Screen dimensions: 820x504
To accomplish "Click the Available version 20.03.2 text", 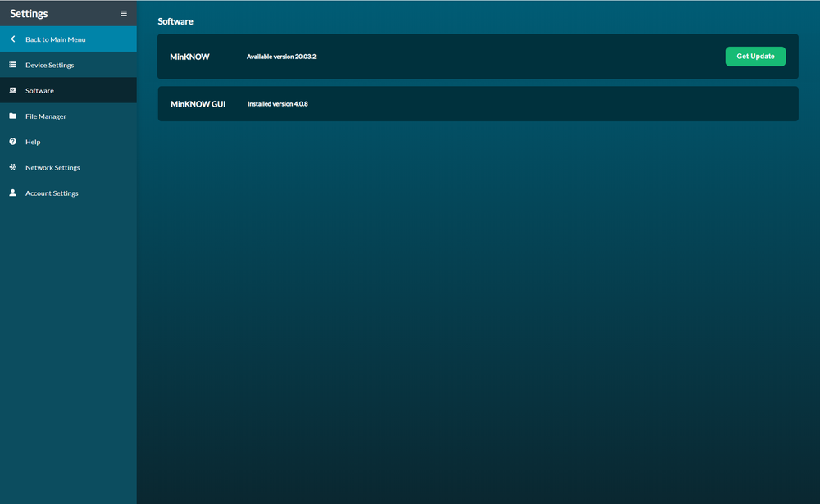I will click(281, 57).
